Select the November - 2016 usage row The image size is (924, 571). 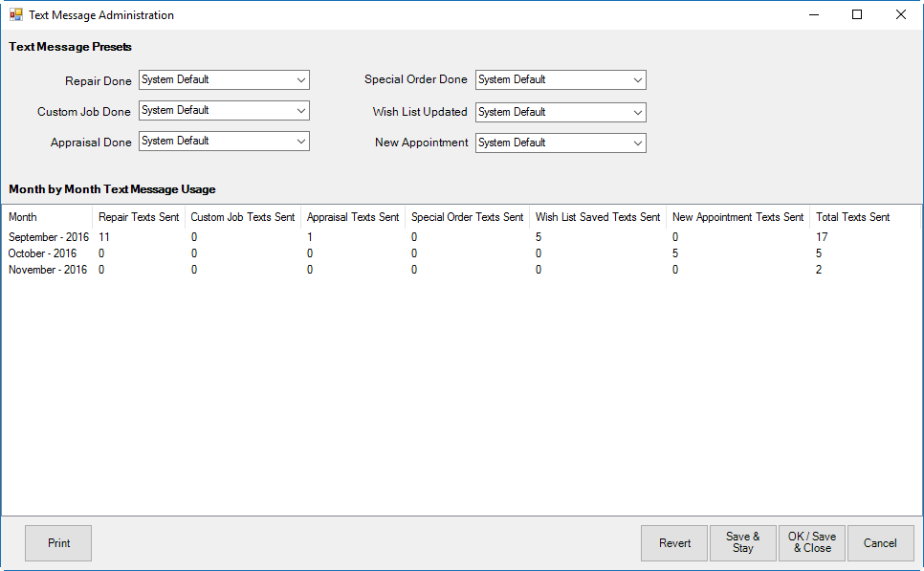(49, 270)
